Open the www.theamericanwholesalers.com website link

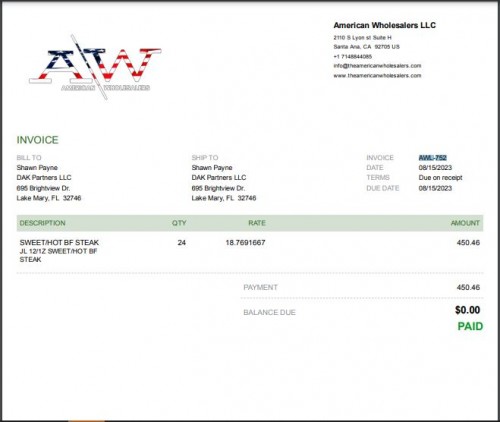point(377,76)
